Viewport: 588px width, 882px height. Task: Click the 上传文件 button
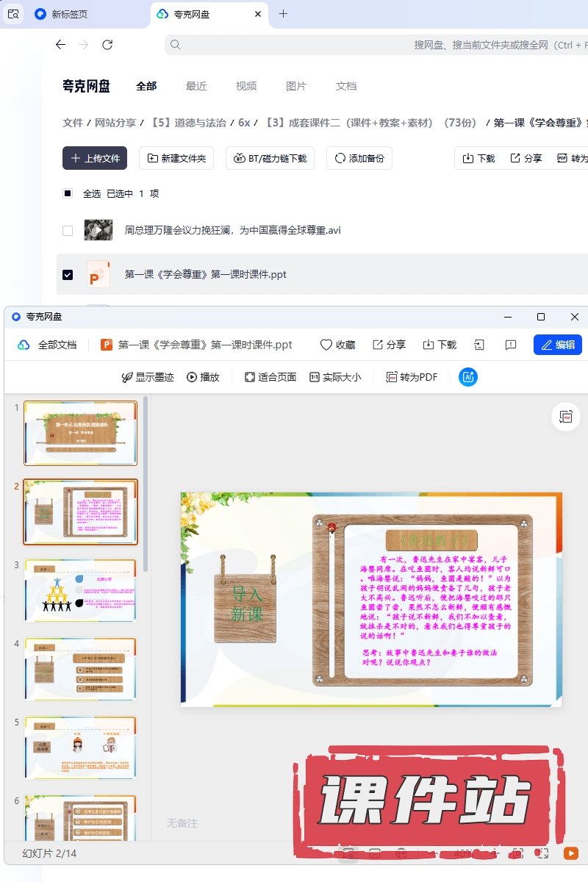click(95, 158)
